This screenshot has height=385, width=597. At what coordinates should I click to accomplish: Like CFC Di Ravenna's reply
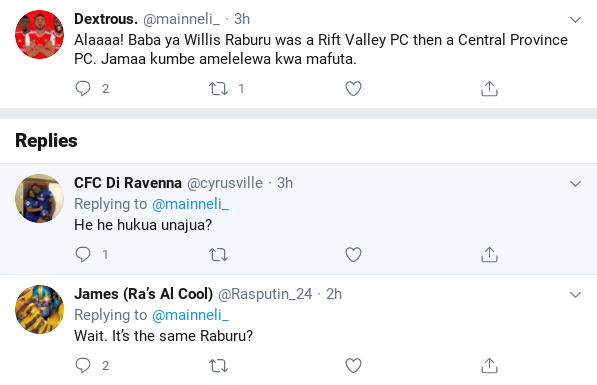(353, 254)
